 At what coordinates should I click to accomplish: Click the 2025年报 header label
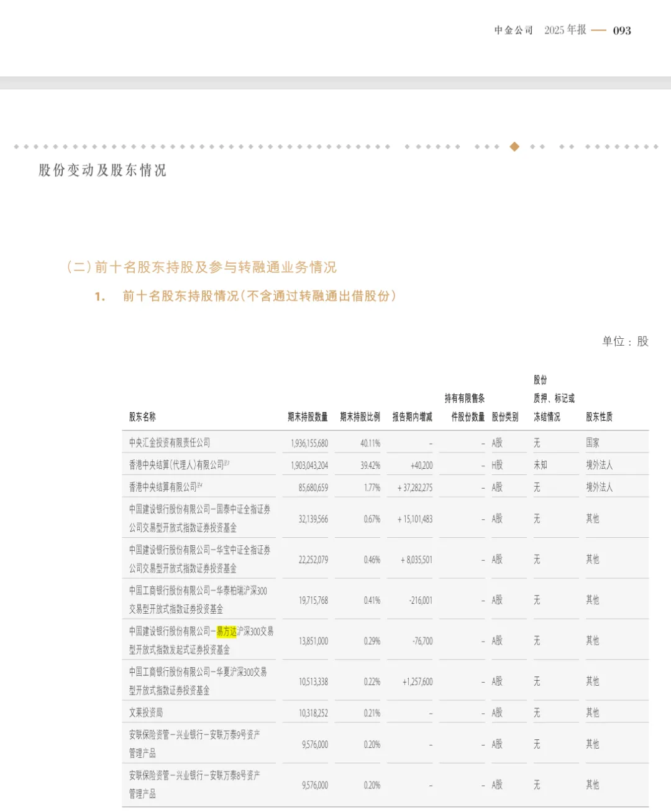[x=565, y=30]
